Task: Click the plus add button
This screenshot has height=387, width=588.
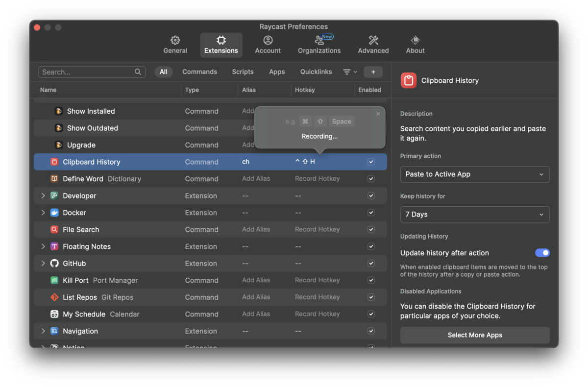Action: click(x=373, y=72)
